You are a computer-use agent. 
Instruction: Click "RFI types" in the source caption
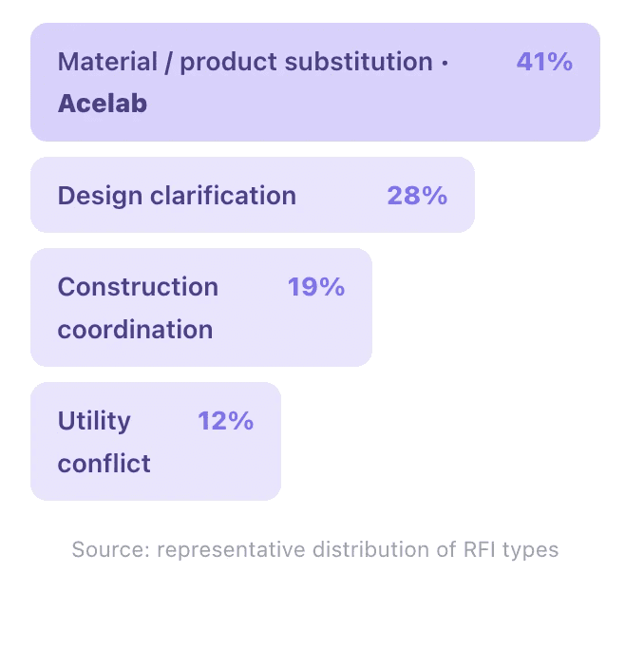pos(511,550)
